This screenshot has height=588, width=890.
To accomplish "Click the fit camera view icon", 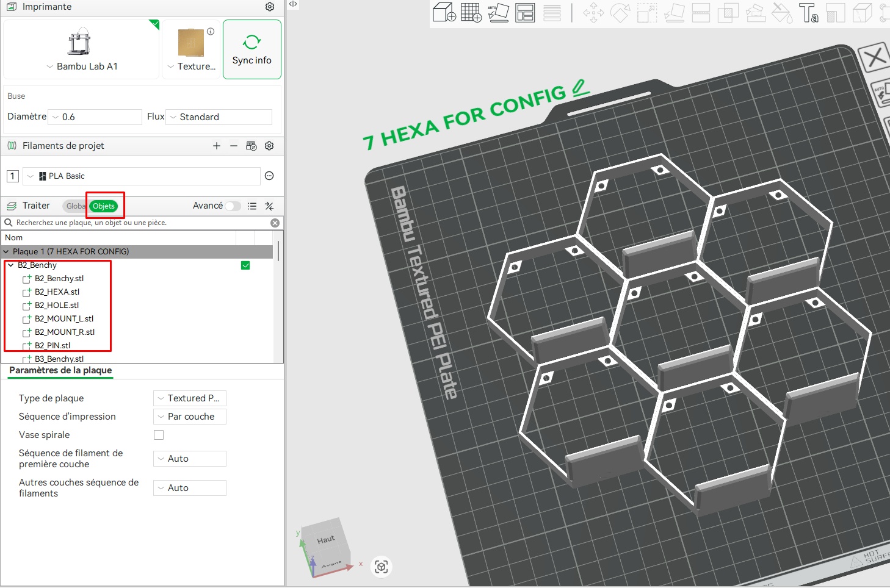I will coord(382,567).
